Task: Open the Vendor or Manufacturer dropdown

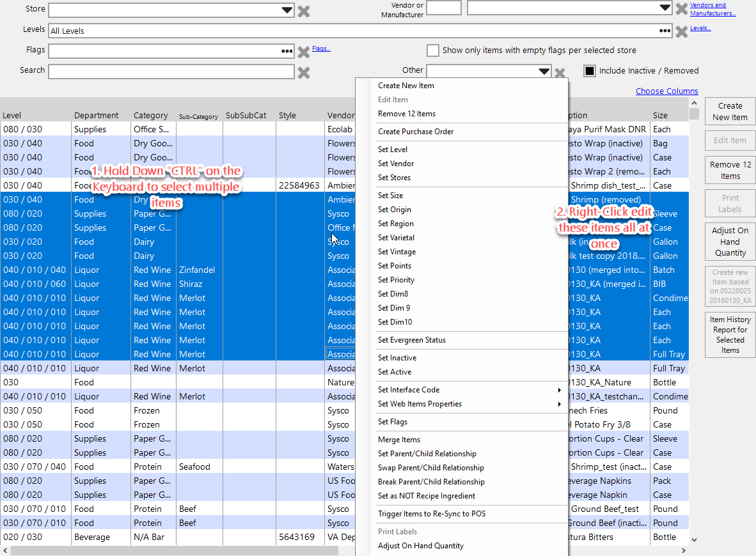Action: [x=665, y=8]
